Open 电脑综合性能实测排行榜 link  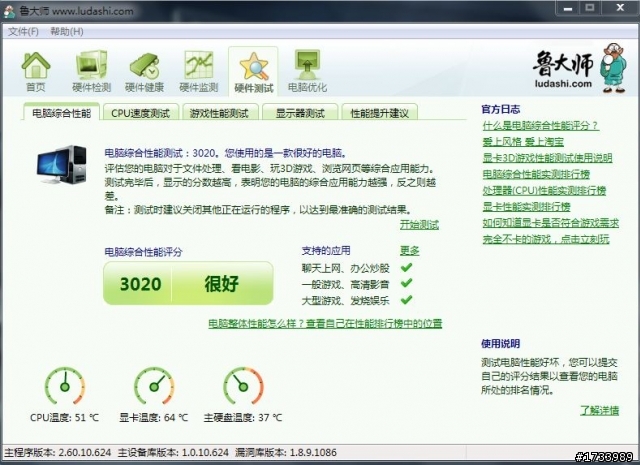click(536, 174)
